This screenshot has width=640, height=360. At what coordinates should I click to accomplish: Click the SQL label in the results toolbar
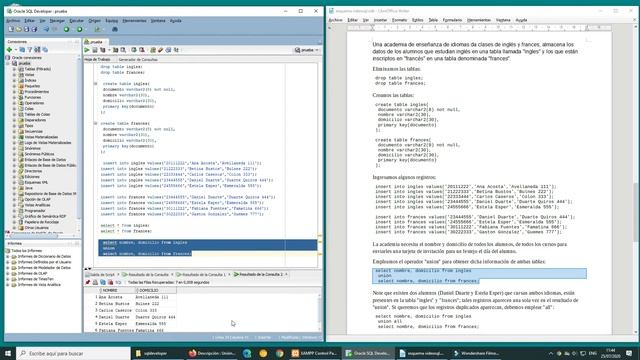[118, 282]
